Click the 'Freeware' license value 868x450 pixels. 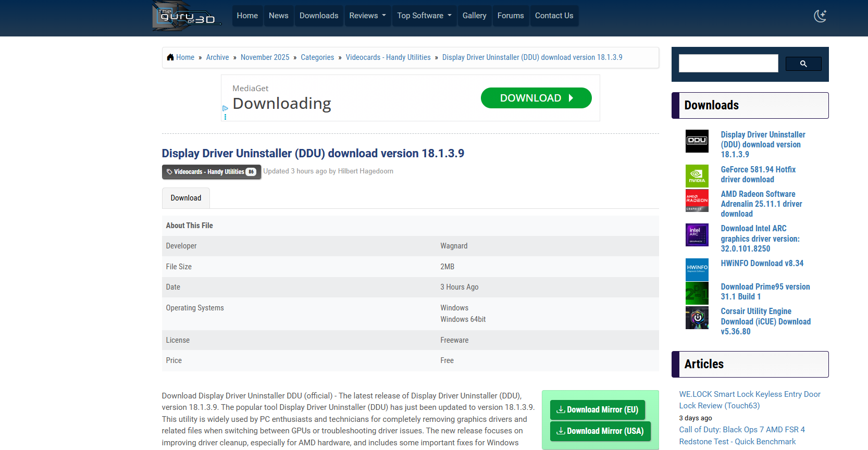coord(454,340)
